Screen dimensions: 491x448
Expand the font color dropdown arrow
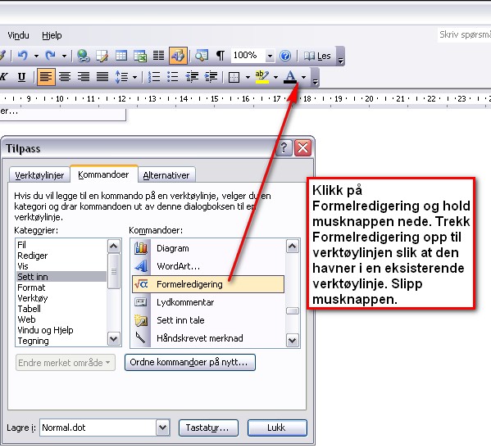tap(303, 77)
